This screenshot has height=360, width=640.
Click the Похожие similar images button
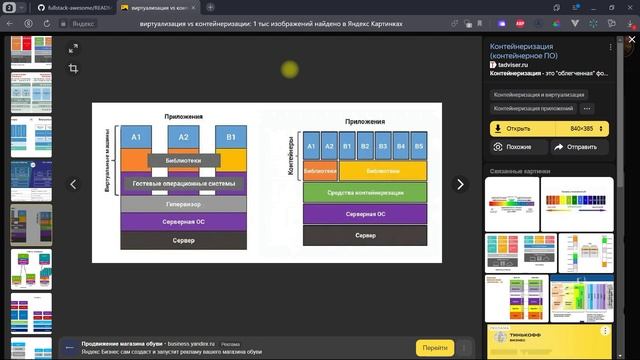click(518, 147)
